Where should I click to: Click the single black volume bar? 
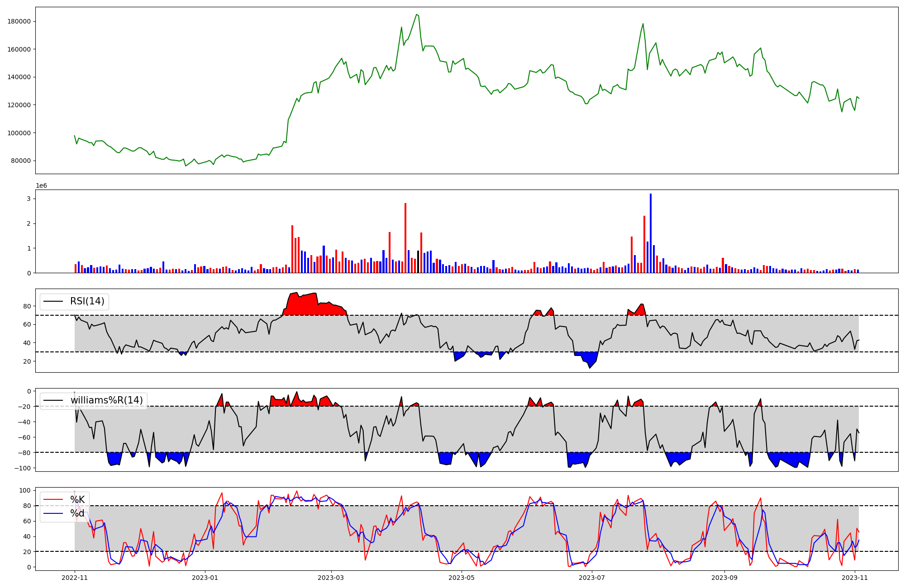coord(418,261)
